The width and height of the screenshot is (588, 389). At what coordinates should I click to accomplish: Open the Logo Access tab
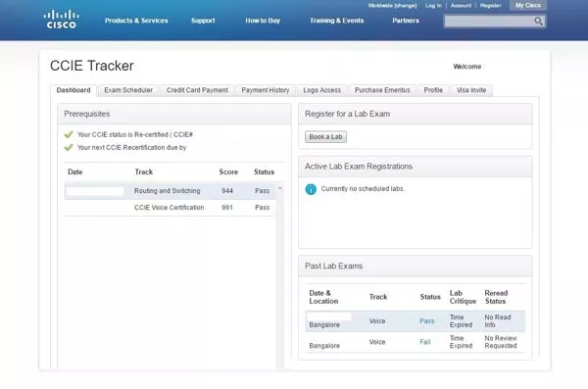click(x=322, y=90)
